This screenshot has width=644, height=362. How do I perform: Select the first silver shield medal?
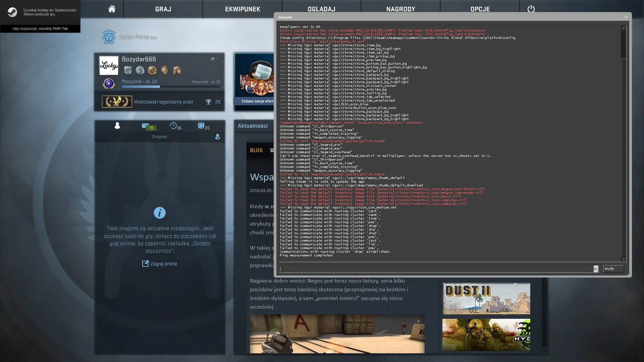point(128,70)
